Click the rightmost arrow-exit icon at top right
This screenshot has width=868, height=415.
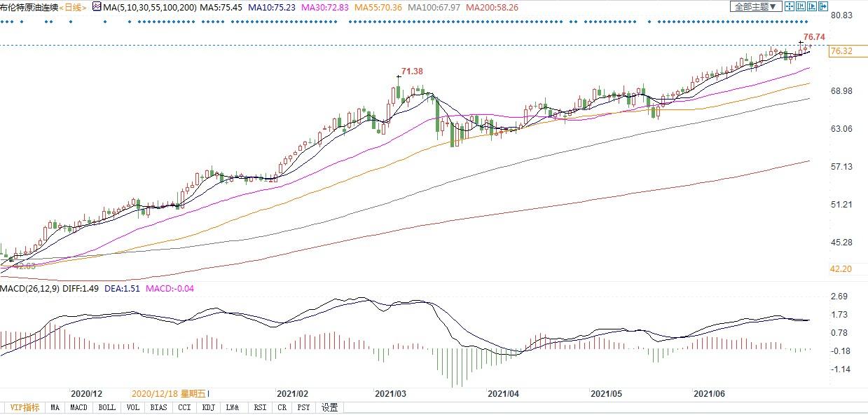[x=822, y=6]
